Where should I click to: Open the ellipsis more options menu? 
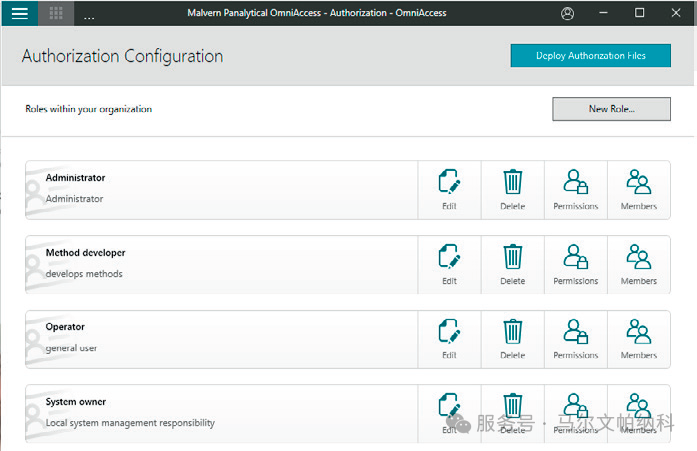pyautogui.click(x=89, y=15)
